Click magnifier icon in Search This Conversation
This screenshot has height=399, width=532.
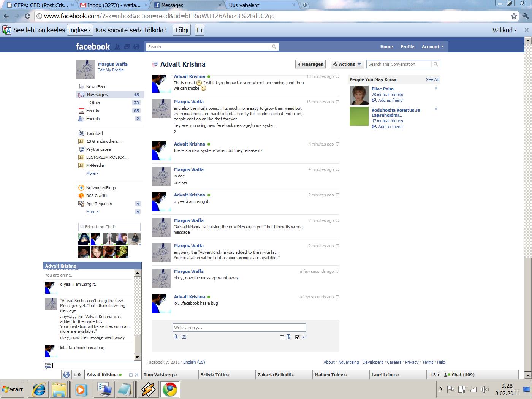click(x=436, y=64)
